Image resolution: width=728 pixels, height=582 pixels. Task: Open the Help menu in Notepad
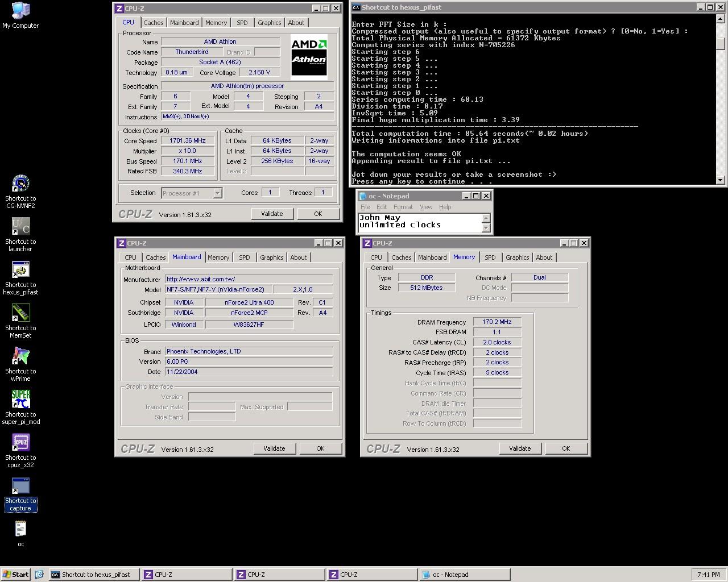tap(445, 207)
